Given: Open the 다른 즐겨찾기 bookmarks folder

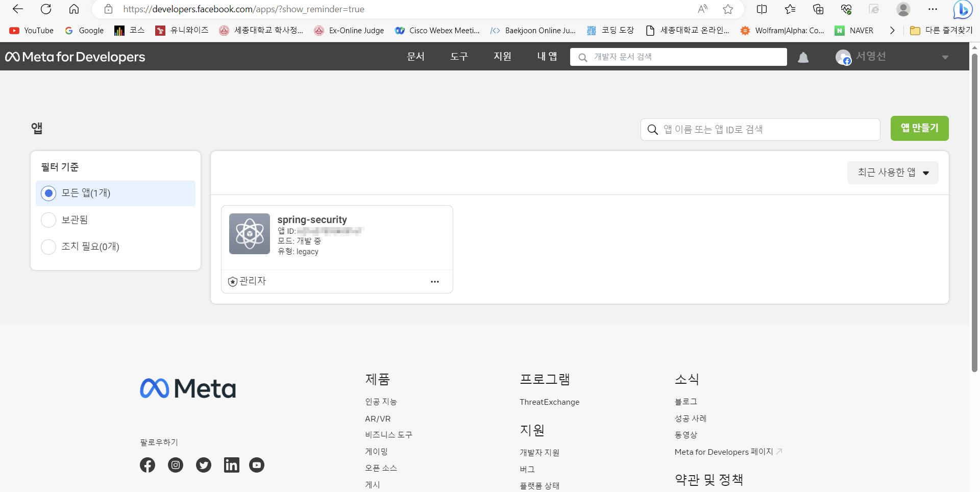Looking at the screenshot, I should [942, 31].
